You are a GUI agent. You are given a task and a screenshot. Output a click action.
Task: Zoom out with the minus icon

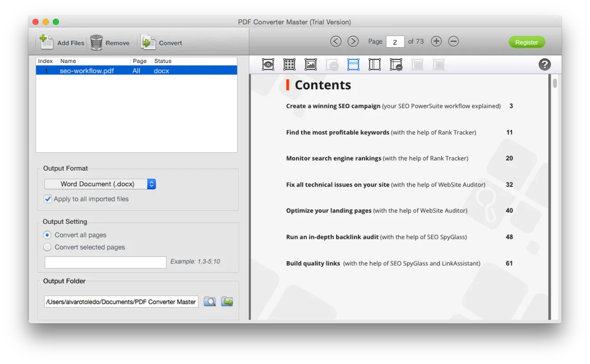tap(454, 41)
